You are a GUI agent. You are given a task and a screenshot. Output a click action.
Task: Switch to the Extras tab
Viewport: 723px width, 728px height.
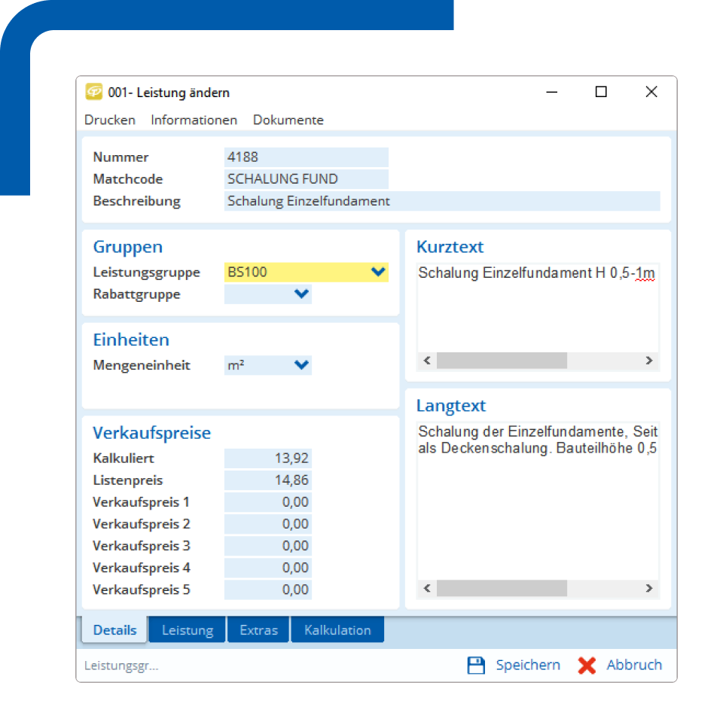pos(258,630)
